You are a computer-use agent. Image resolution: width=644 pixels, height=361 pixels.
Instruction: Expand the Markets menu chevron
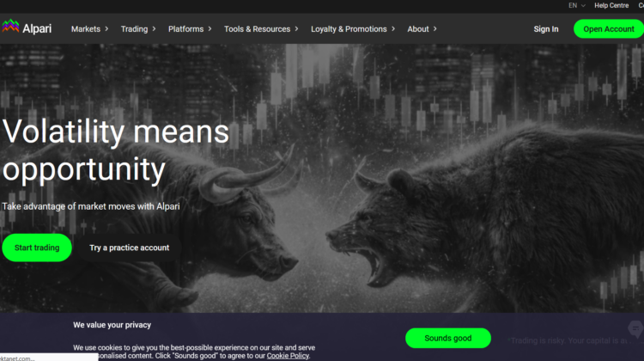click(106, 28)
